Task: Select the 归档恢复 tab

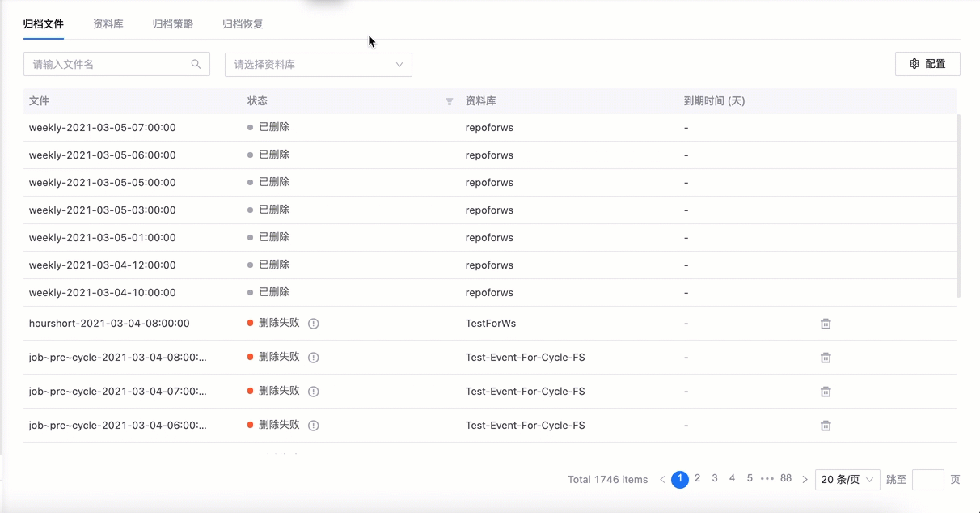Action: click(243, 24)
